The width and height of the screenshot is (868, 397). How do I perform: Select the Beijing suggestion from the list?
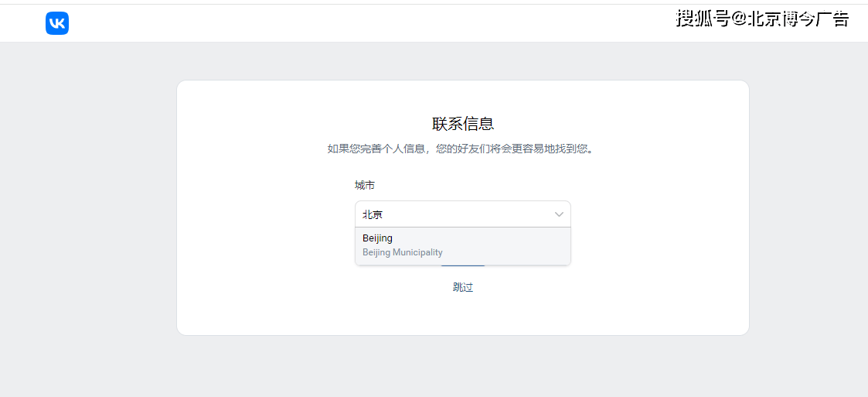[x=378, y=238]
